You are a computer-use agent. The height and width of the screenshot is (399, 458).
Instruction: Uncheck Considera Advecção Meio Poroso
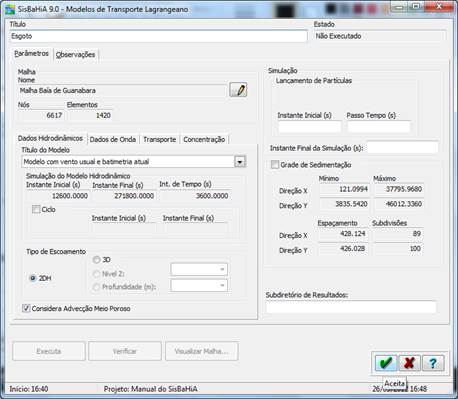(x=26, y=308)
